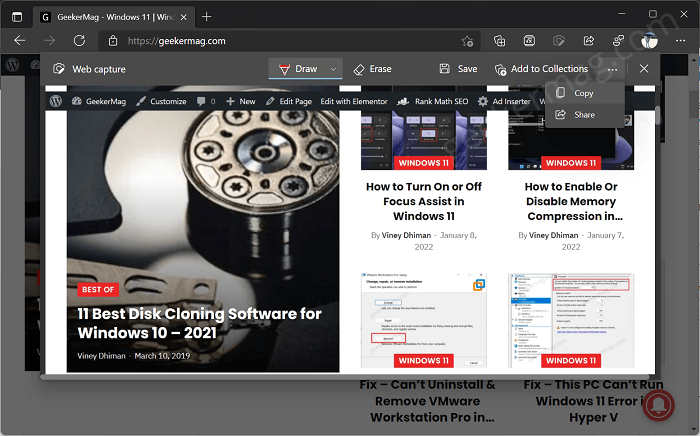Click the WordPress logo in admin bar
700x436 pixels.
point(56,101)
